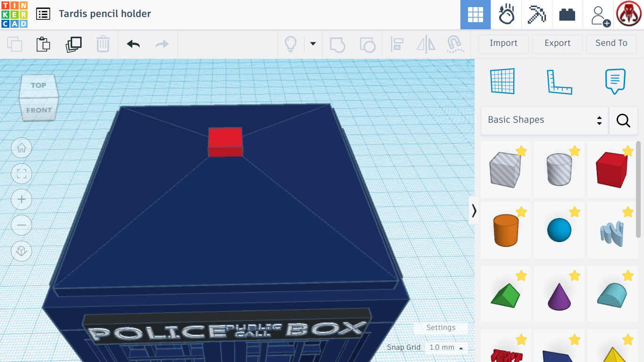Click the FRONT face of view cube
Screen dimensions: 644x362
pyautogui.click(x=39, y=111)
